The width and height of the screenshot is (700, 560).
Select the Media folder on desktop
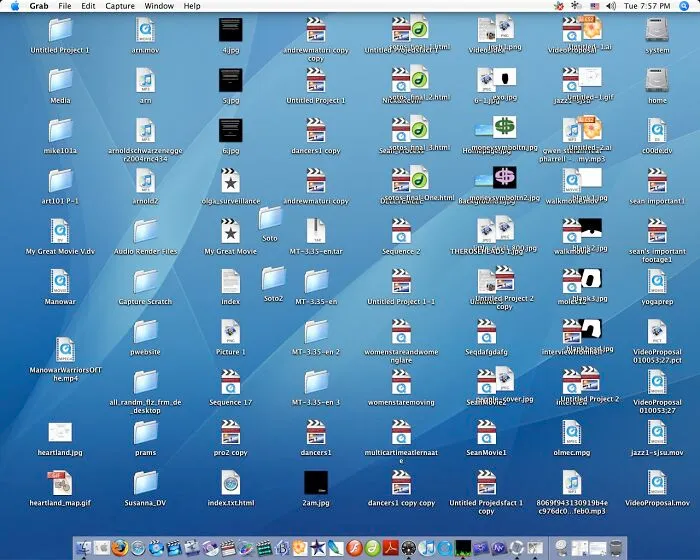(x=60, y=80)
